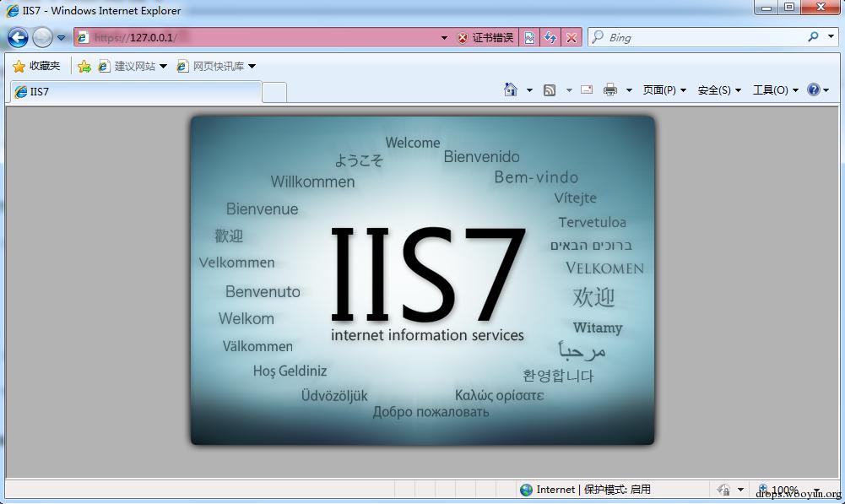Viewport: 845px width, 504px height.
Task: Click the security/privacy icon in status bar
Action: tap(723, 490)
